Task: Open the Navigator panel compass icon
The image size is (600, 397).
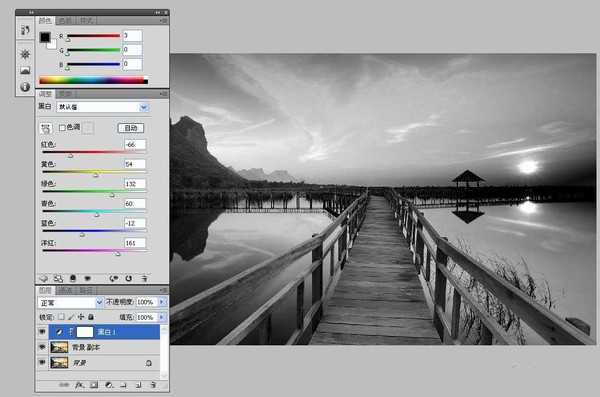Action: click(25, 54)
